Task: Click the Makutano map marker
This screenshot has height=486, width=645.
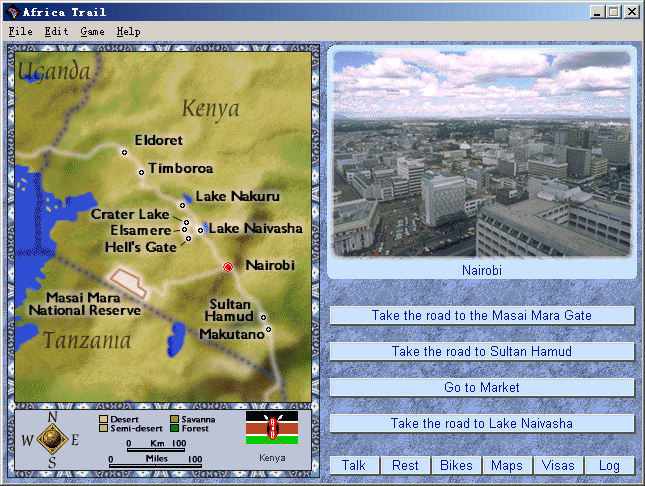Action: (x=268, y=330)
